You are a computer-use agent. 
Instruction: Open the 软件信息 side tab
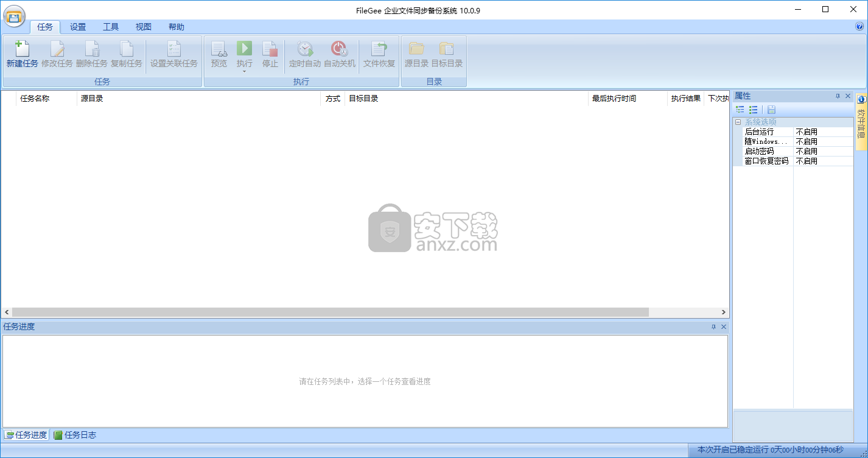[x=861, y=121]
